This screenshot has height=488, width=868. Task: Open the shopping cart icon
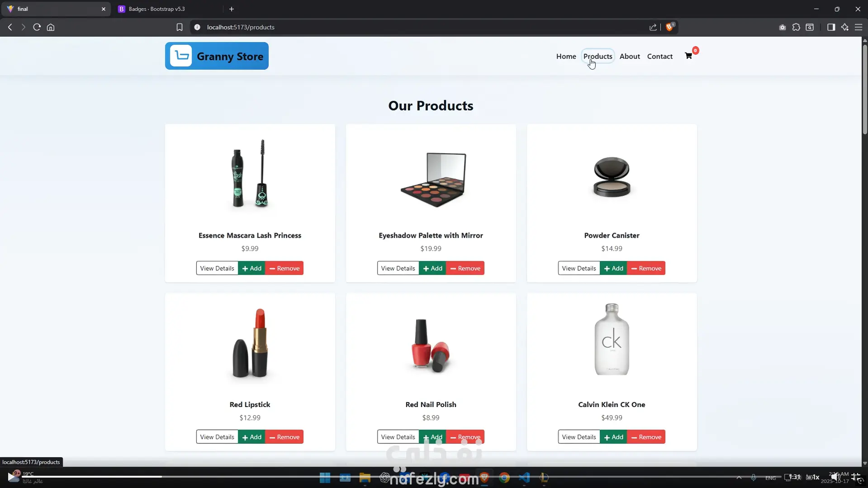click(688, 56)
